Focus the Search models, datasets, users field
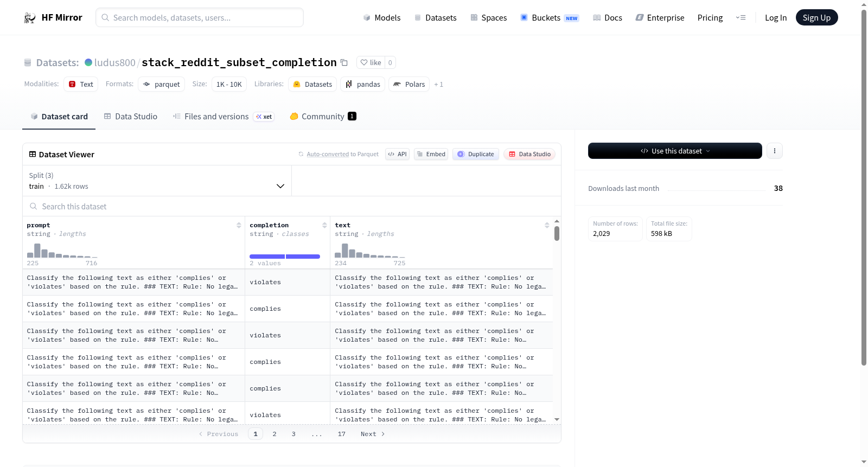This screenshot has height=467, width=868. pos(200,17)
